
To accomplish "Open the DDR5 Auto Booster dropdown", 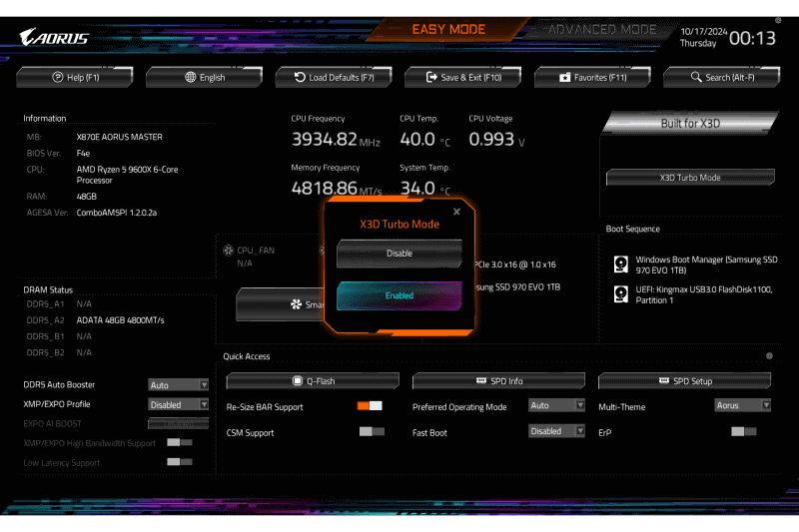I will click(x=179, y=385).
